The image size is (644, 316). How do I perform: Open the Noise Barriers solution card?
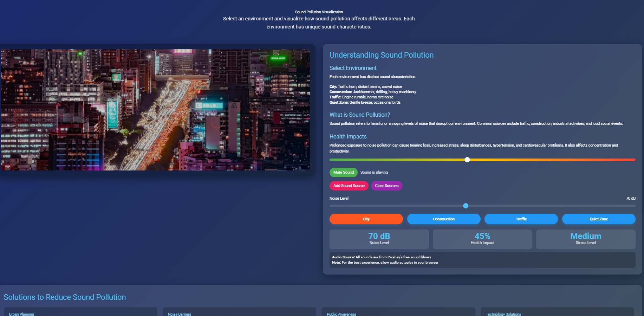tap(239, 312)
